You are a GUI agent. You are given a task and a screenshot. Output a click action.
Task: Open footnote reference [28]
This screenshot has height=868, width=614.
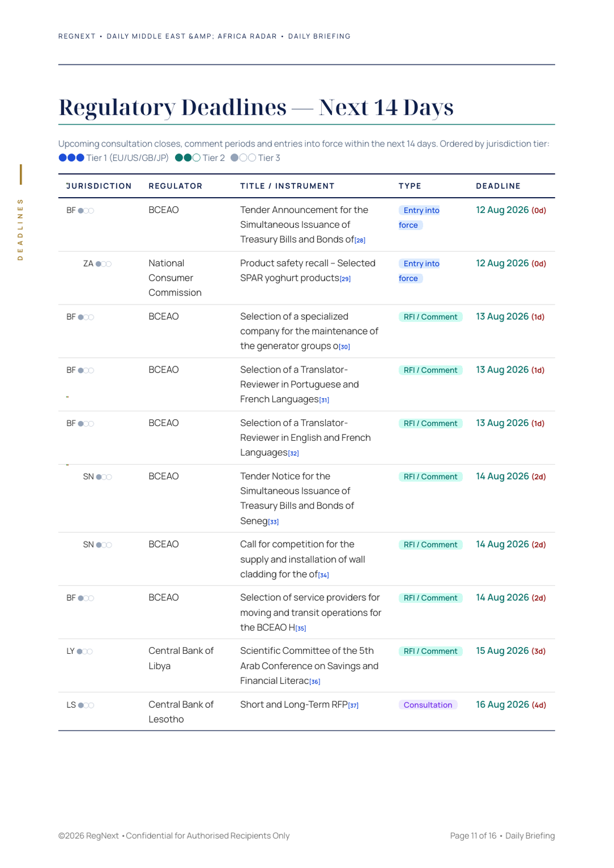coord(360,240)
